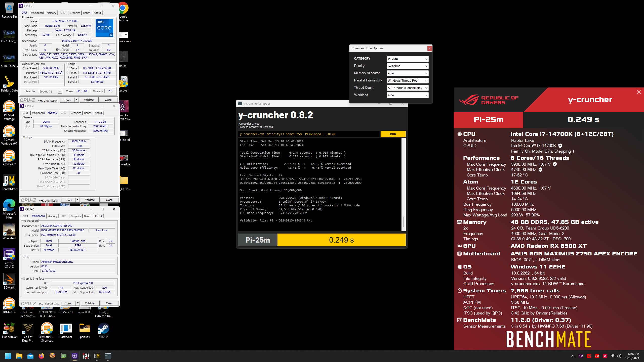Viewport: 644px width, 362px height.
Task: Expand the Memory Allocator dropdown
Action: (408, 73)
